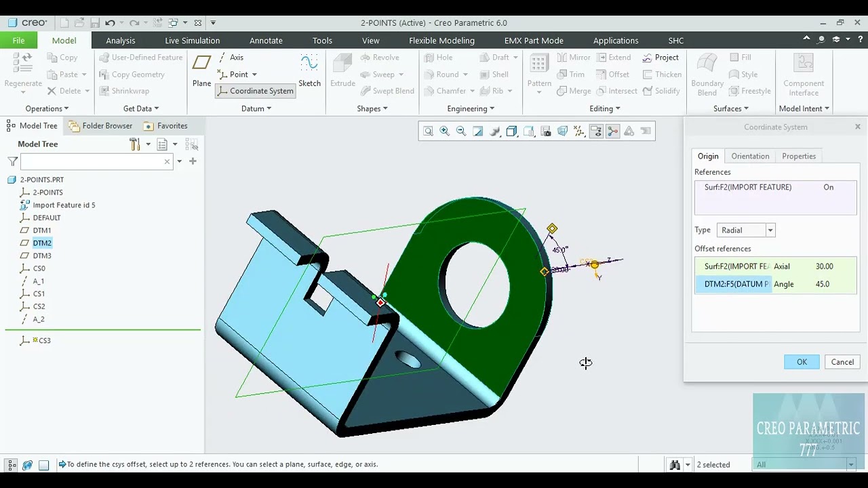Select the Axis datum tool

231,58
